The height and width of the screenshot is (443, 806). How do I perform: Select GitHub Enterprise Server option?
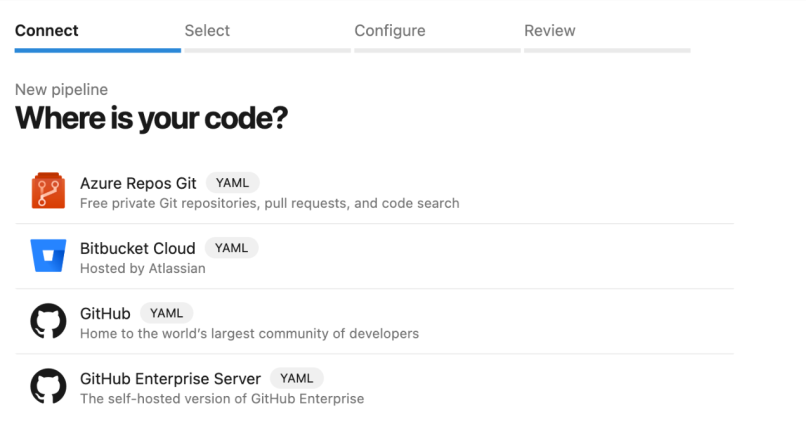pyautogui.click(x=374, y=387)
